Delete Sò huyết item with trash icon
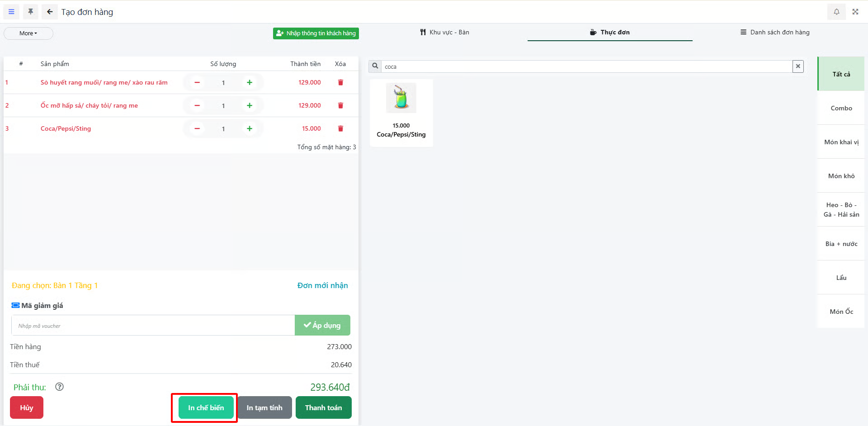 [x=340, y=82]
